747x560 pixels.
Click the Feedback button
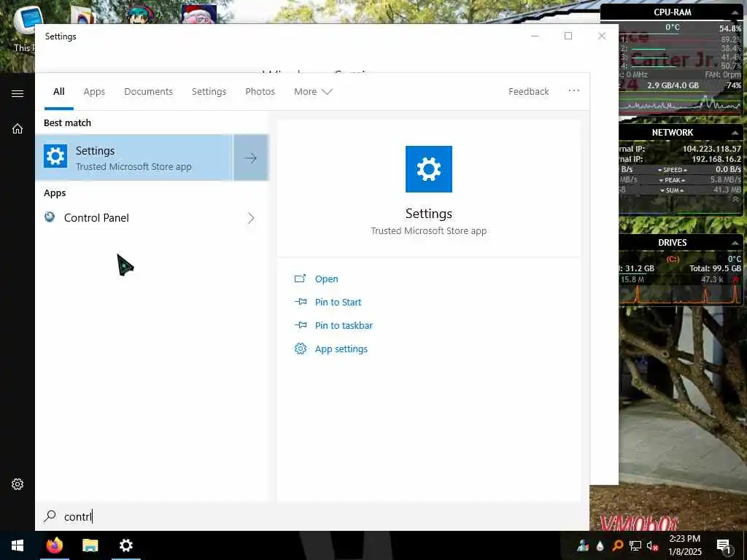pyautogui.click(x=528, y=91)
